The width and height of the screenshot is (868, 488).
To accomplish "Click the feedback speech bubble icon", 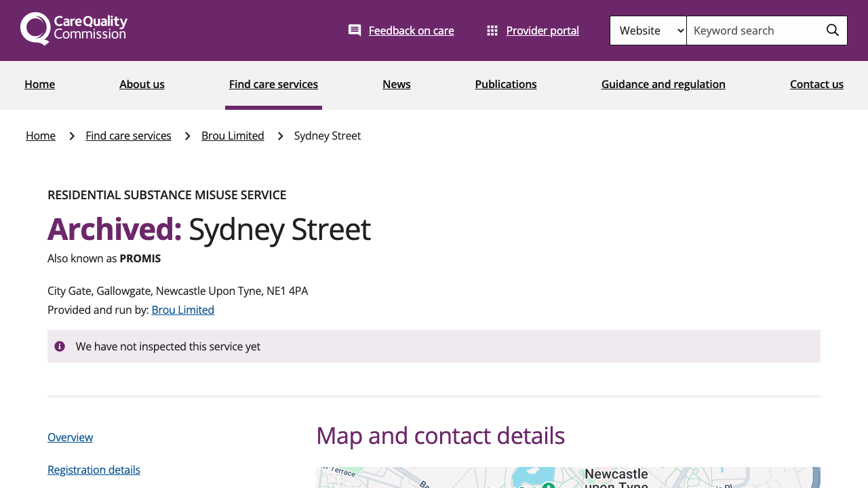I will point(355,30).
